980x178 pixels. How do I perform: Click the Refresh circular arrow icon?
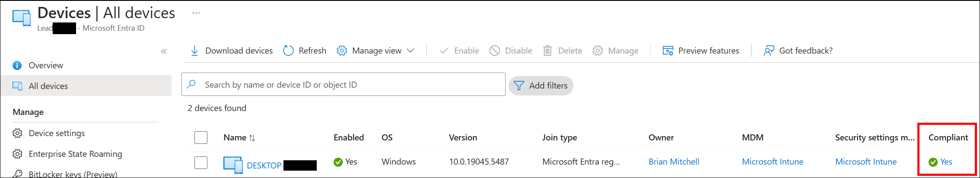[288, 51]
